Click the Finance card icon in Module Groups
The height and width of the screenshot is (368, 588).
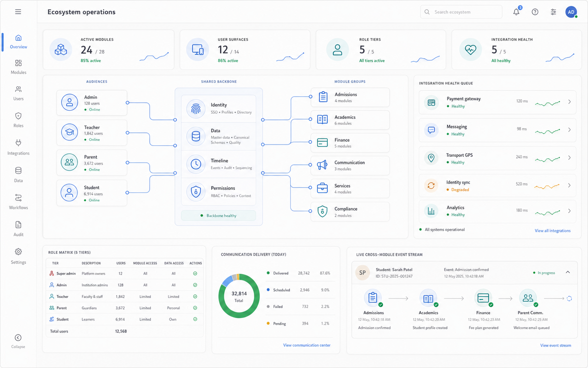tap(322, 142)
